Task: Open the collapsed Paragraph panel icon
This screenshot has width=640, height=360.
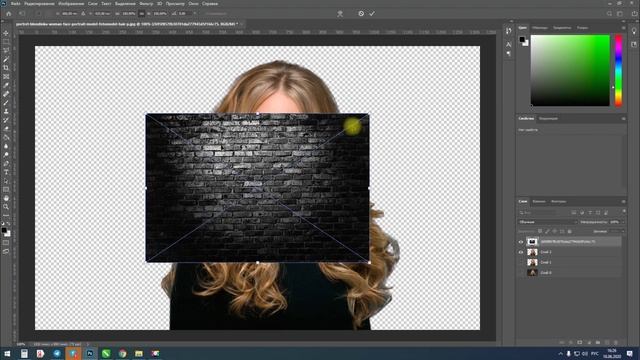Action: (x=509, y=53)
